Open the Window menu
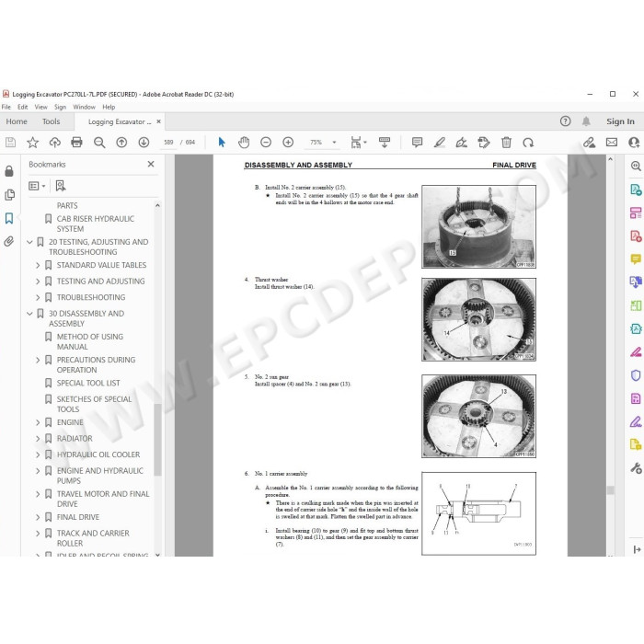This screenshot has width=644, height=644. [x=85, y=107]
